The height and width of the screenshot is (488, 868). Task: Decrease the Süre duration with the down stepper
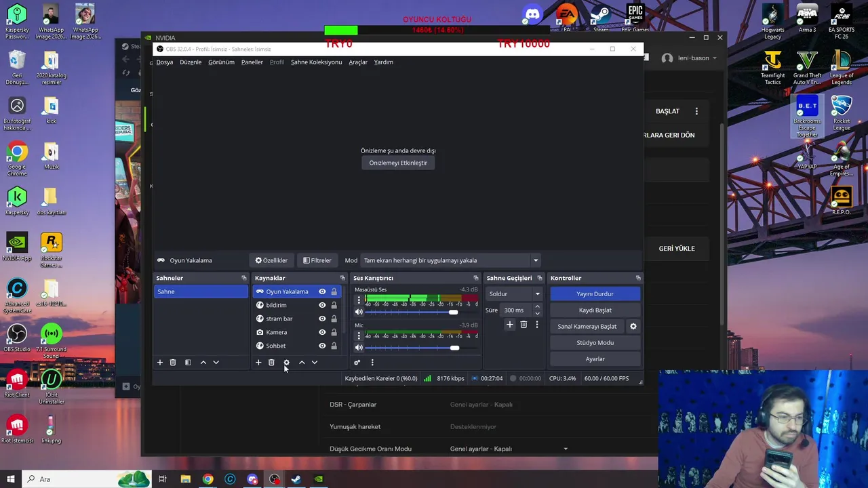pos(537,313)
